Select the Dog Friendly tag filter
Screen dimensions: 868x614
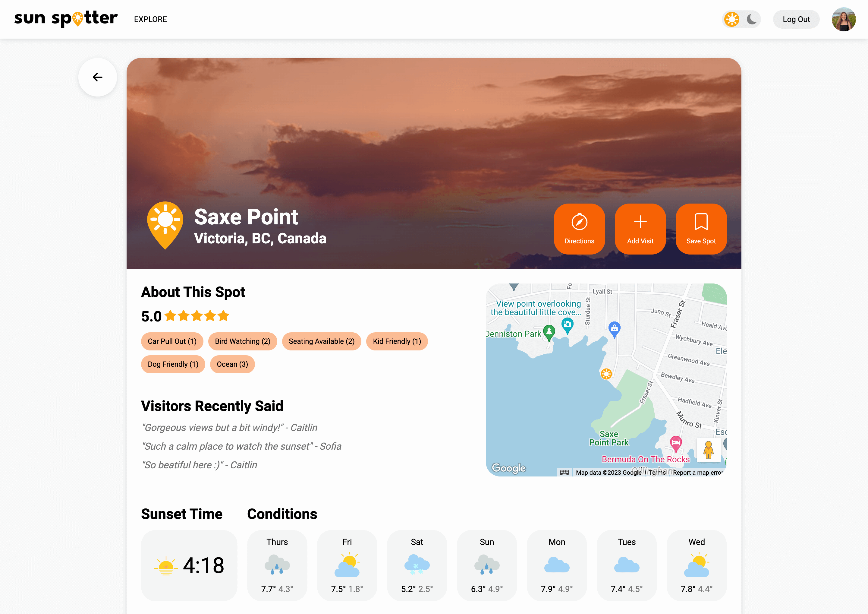pos(173,364)
